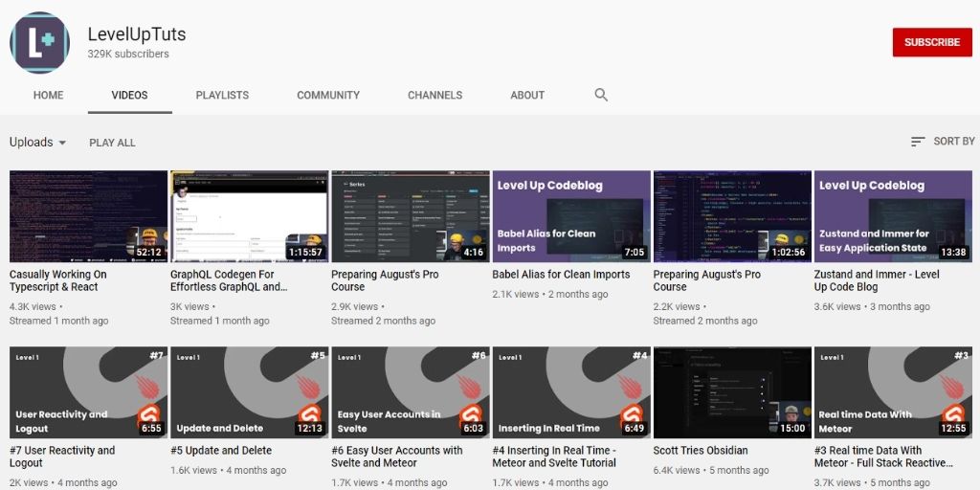This screenshot has height=490, width=980.
Task: Click the Scott Tries Obsidian title
Action: tap(701, 451)
